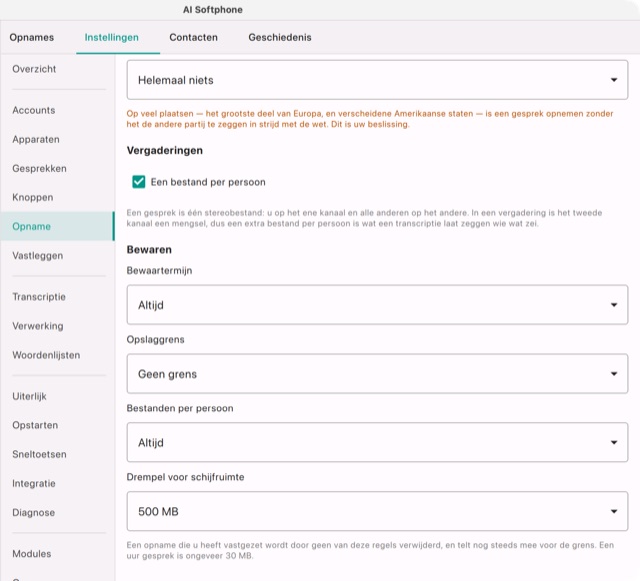Select Knoppen in the sidebar
Screen dimensions: 640x581
(33, 198)
